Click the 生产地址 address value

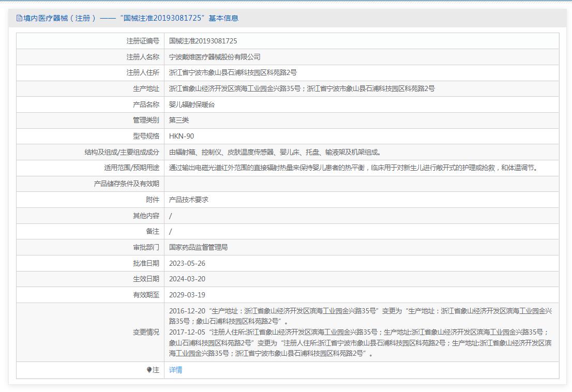pyautogui.click(x=302, y=88)
